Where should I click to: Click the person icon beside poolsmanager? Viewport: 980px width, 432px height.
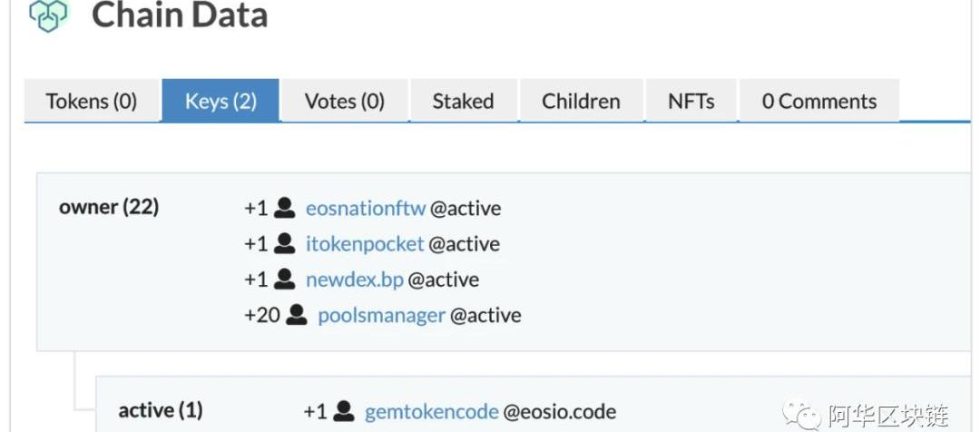click(x=297, y=315)
